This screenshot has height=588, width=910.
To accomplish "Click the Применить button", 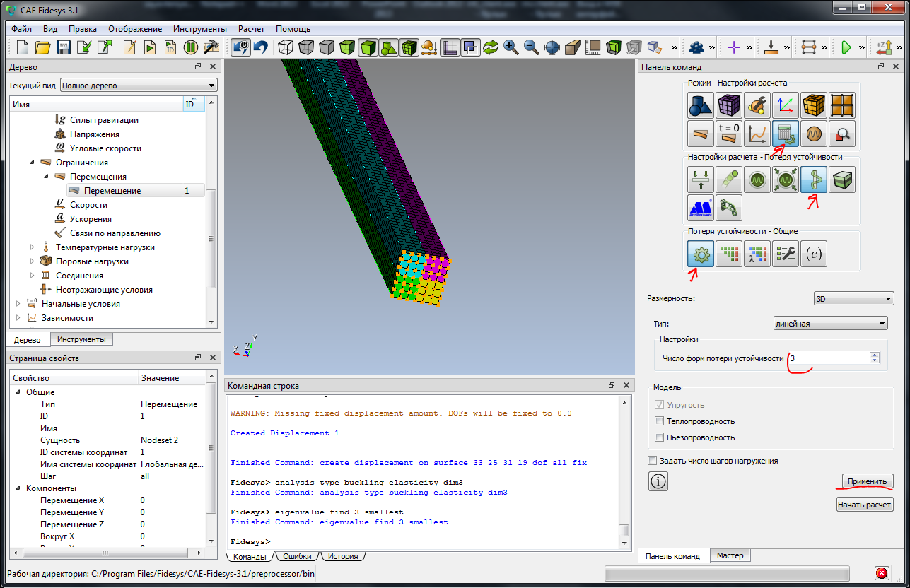I will coord(867,482).
